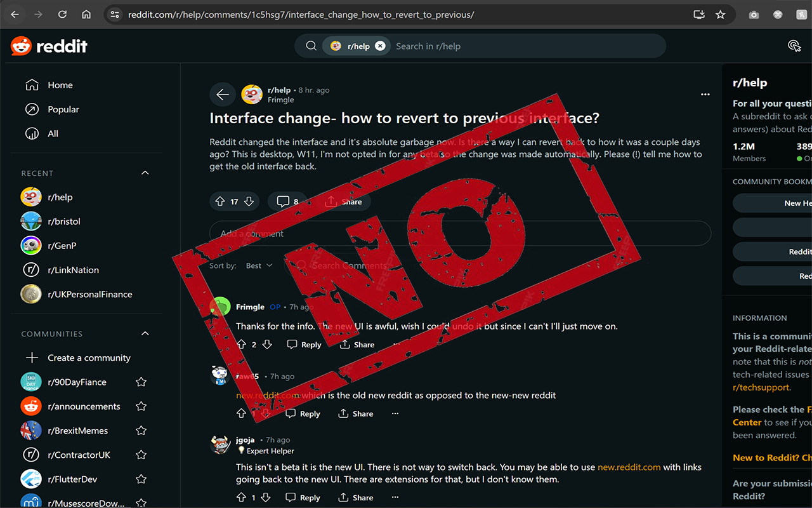812x508 pixels.
Task: Open the overflow menu on jgoja's comment
Action: tap(395, 497)
